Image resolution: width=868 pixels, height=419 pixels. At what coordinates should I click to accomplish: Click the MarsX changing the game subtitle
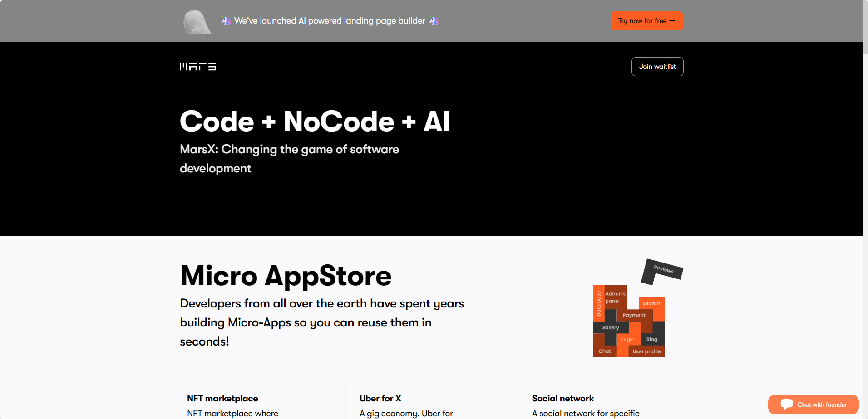[289, 159]
